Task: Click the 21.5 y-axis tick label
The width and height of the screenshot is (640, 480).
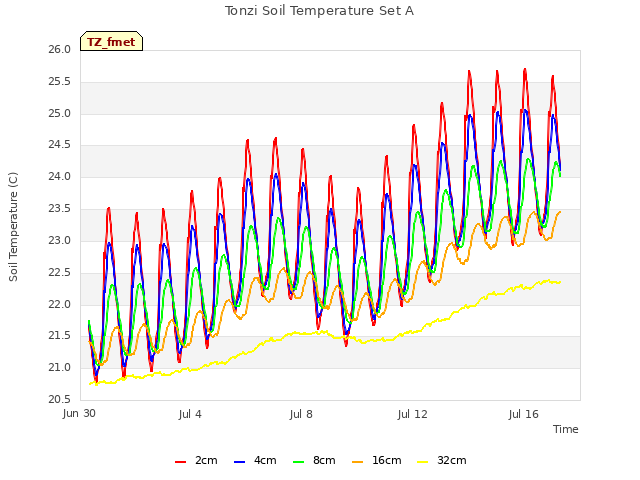Action: point(60,336)
